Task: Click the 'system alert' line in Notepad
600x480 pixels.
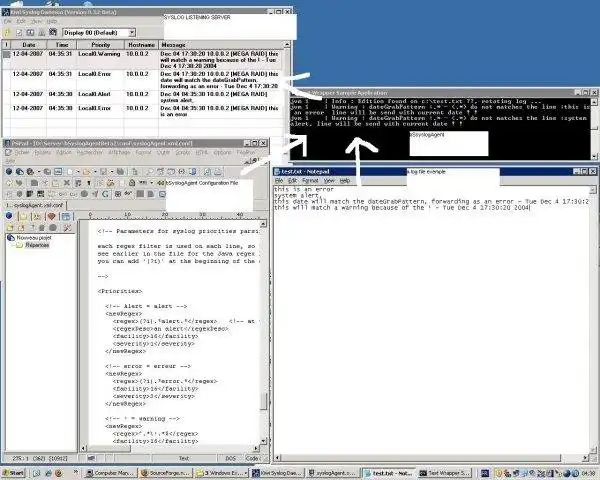Action: coord(297,195)
